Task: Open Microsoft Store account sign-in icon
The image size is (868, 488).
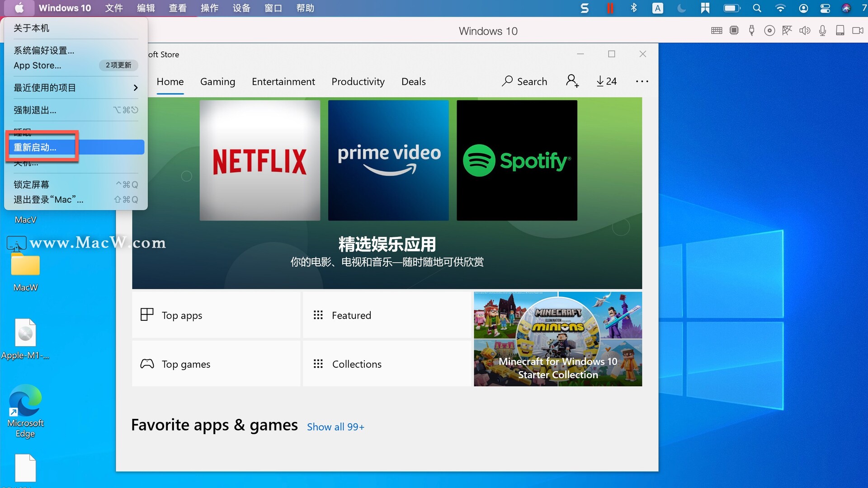Action: click(572, 81)
